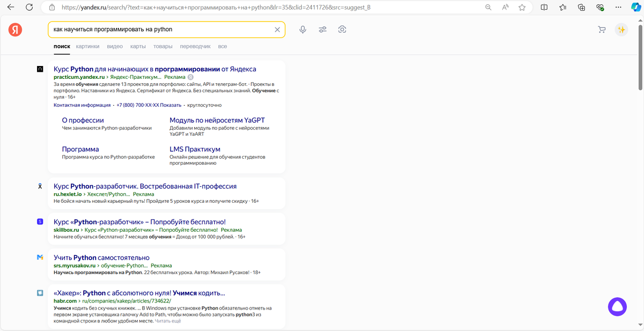Switch to переводчик tab
Screen dimensions: 644x331
pos(195,47)
